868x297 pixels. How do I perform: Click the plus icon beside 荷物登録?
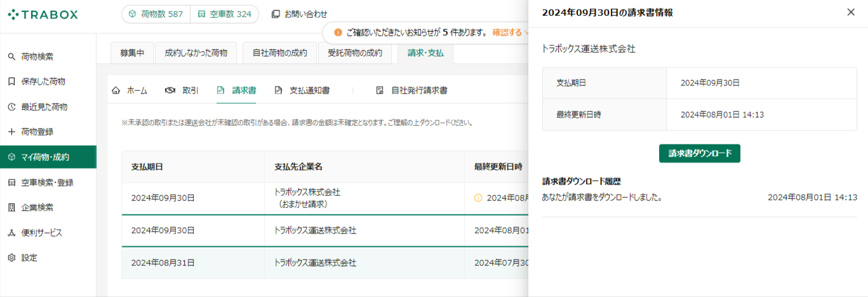[x=11, y=132]
